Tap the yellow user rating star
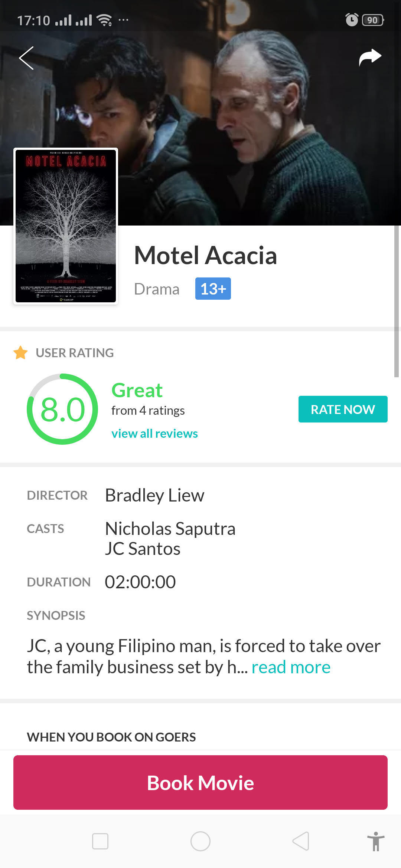This screenshot has width=401, height=868. (20, 353)
